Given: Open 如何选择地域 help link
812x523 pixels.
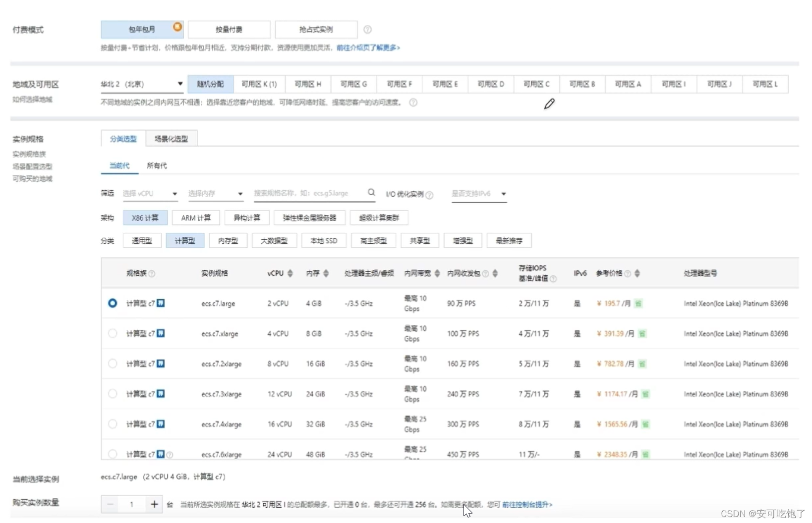Looking at the screenshot, I should coord(32,100).
